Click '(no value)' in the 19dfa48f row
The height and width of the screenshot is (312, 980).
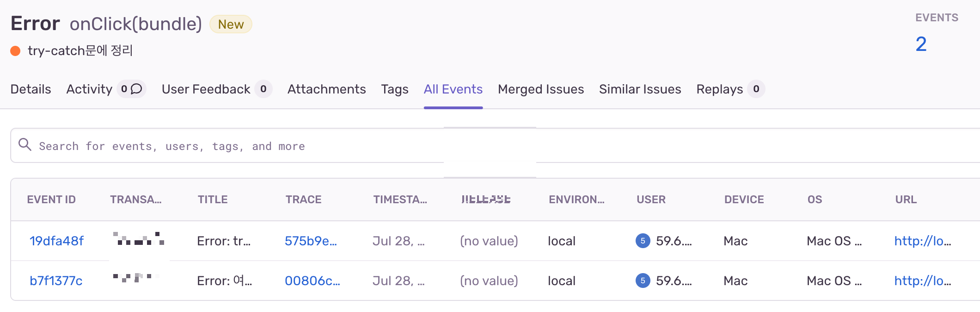(x=489, y=241)
